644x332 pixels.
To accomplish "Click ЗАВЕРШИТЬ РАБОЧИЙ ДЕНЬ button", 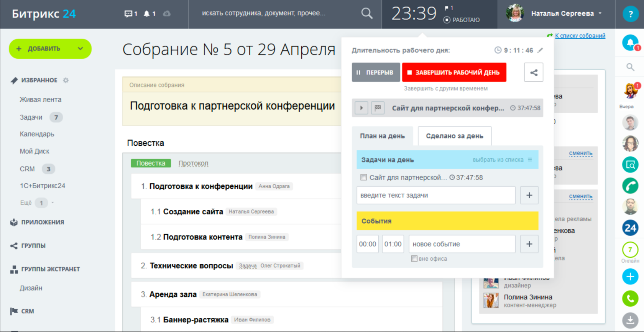I will (x=454, y=72).
